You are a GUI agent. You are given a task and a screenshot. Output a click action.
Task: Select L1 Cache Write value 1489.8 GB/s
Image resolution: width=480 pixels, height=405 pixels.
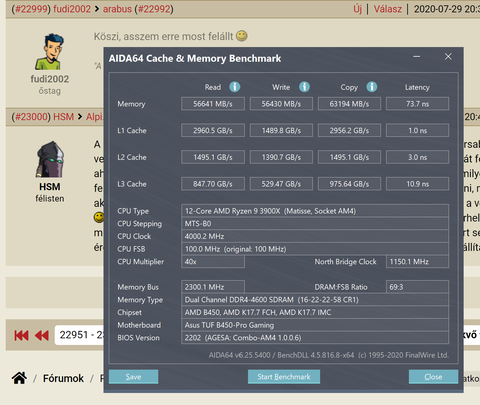(x=281, y=130)
